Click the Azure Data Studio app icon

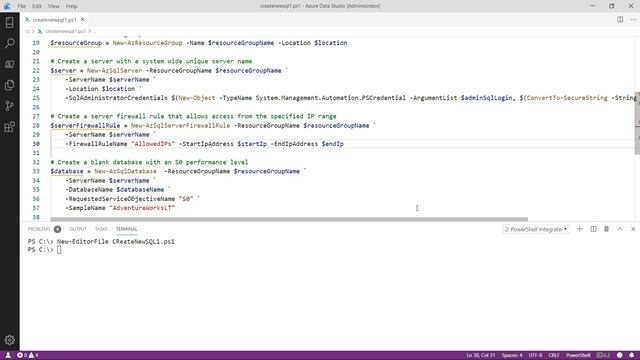tap(7, 6)
